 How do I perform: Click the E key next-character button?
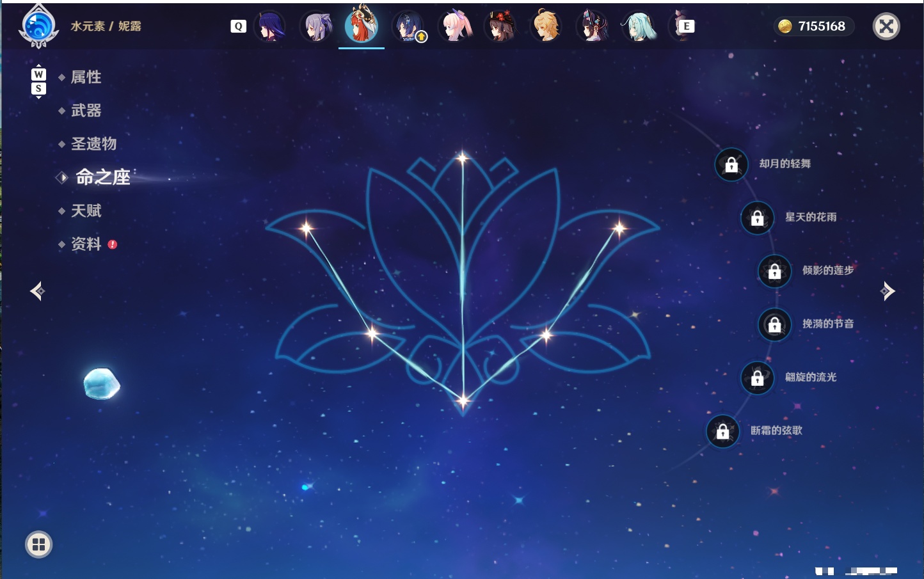tap(687, 26)
